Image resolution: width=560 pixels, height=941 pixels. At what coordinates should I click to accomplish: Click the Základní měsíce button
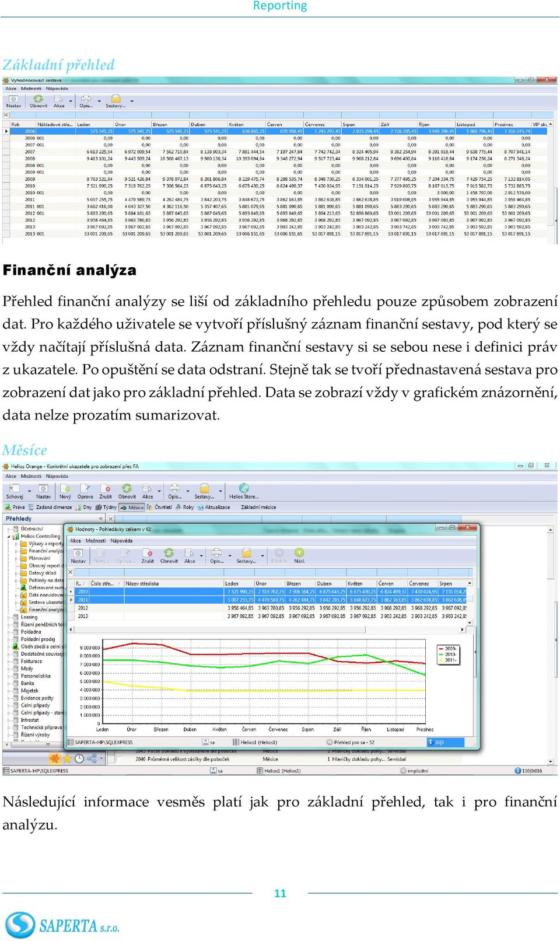coord(258,507)
